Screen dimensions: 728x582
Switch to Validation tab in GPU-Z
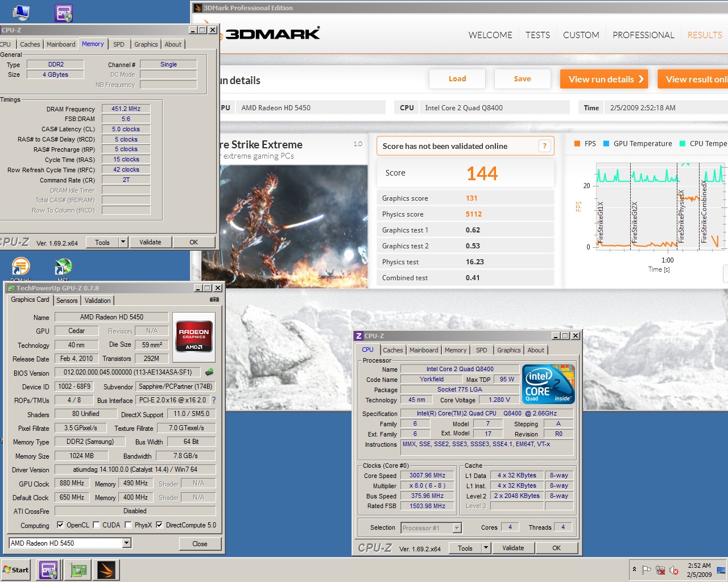pyautogui.click(x=98, y=301)
